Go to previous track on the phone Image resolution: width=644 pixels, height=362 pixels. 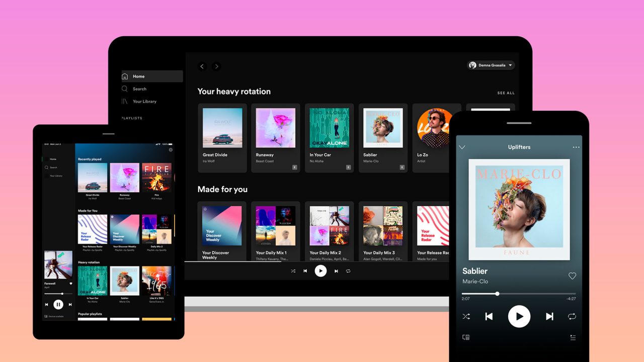(489, 316)
